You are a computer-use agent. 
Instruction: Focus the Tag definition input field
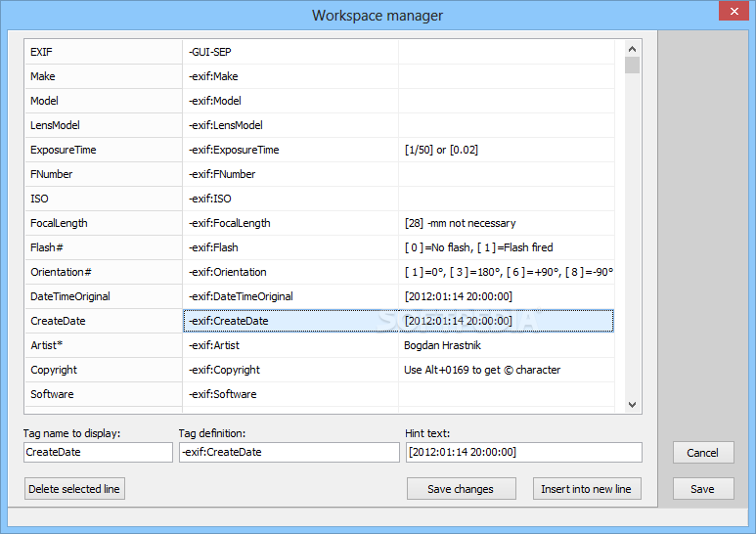click(289, 452)
